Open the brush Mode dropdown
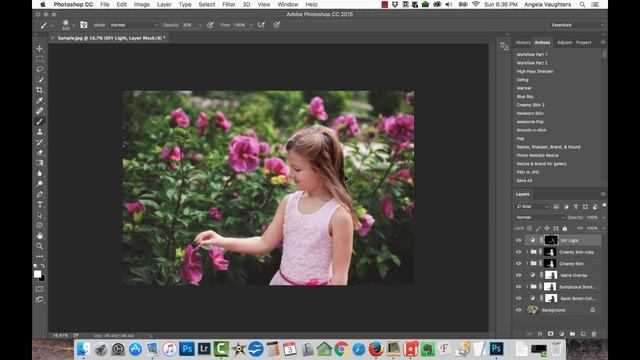Viewport: 640px width, 360px height. click(134, 25)
